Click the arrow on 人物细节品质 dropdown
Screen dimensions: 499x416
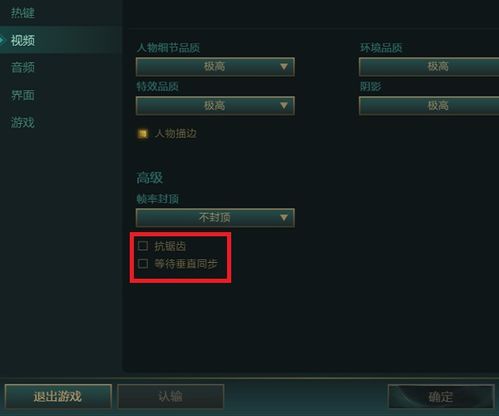[284, 67]
